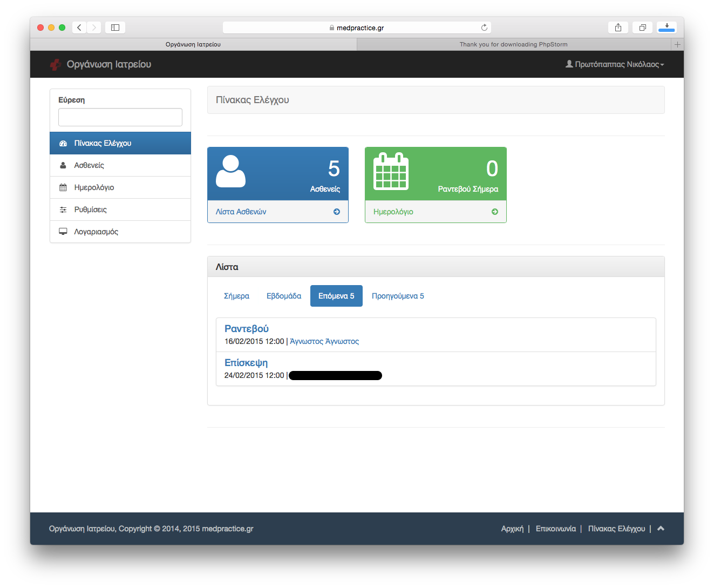Click Safari's sidebar toggle icon
The height and width of the screenshot is (588, 714).
point(115,28)
